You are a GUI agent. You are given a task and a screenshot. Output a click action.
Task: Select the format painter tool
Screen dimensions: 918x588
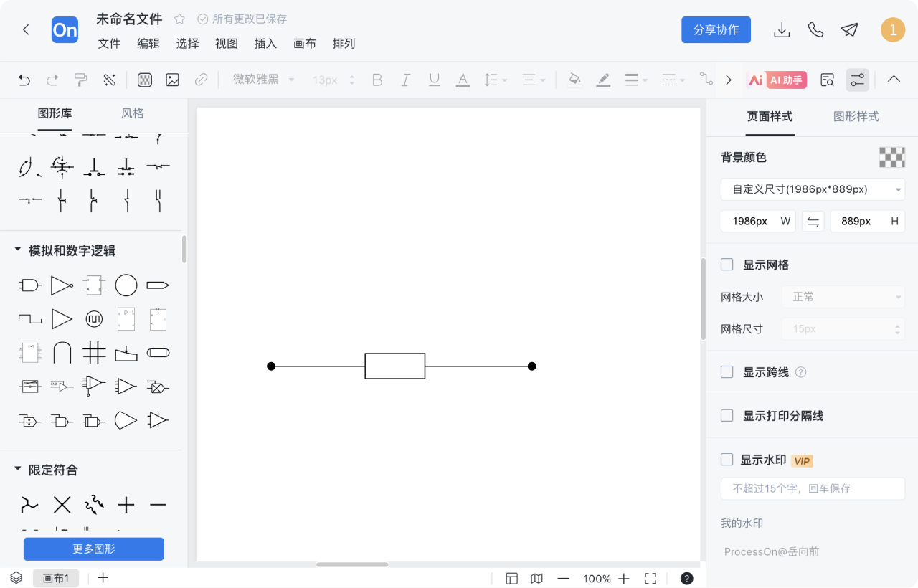click(x=81, y=80)
